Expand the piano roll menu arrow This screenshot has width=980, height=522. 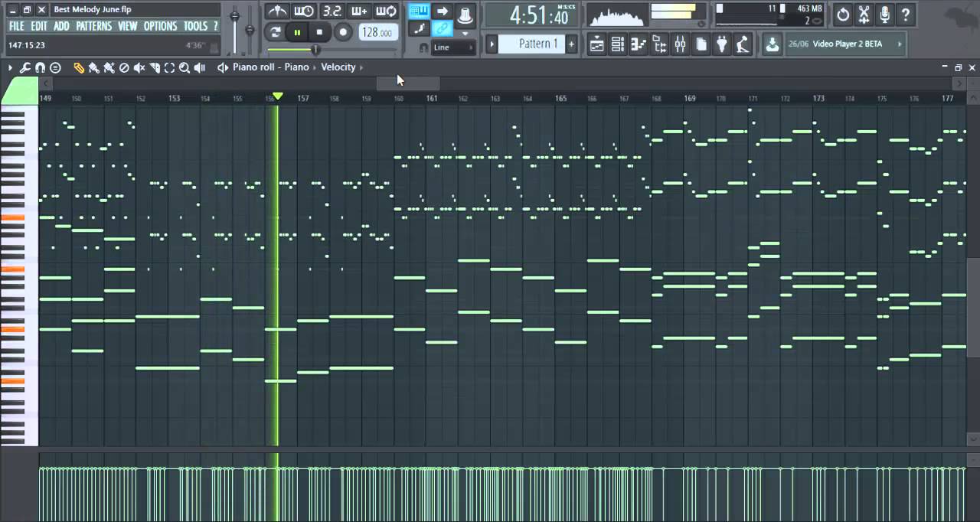click(x=11, y=67)
